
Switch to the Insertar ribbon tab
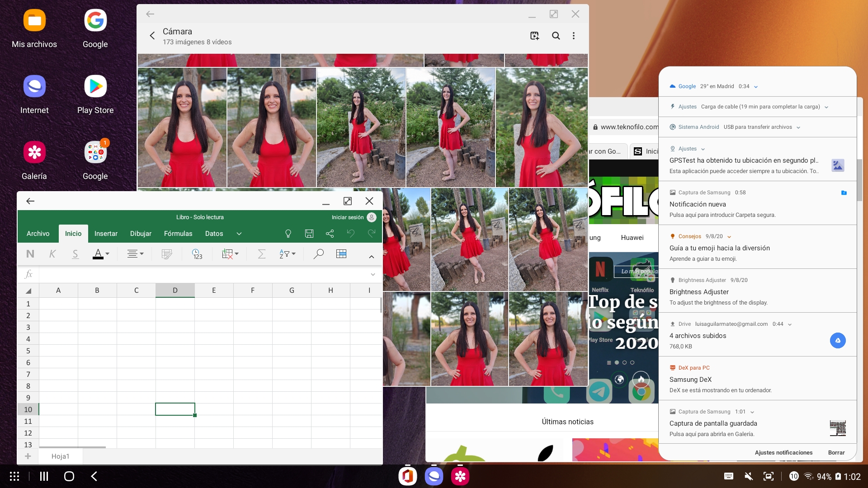[x=106, y=234]
